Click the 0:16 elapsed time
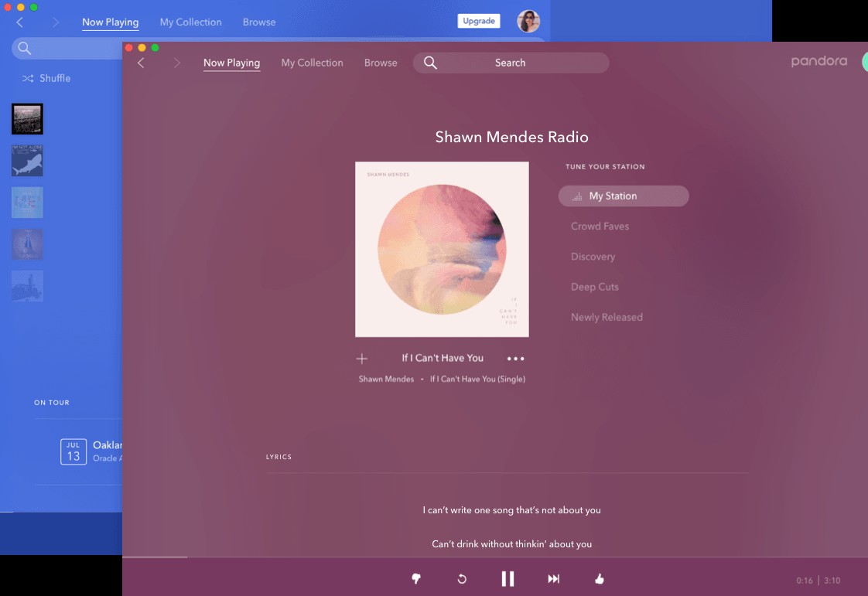868x596 pixels. tap(805, 581)
